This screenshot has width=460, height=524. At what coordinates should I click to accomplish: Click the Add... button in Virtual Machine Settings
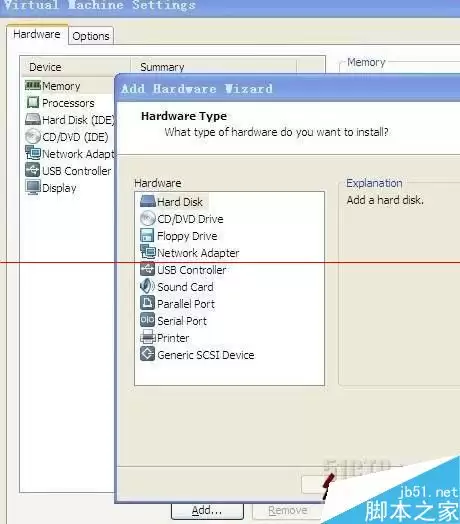click(207, 511)
